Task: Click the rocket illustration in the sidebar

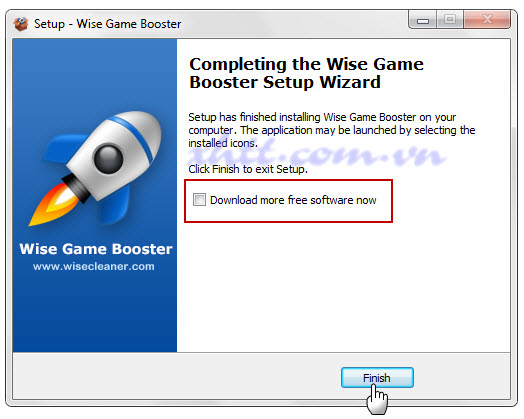Action: point(96,168)
